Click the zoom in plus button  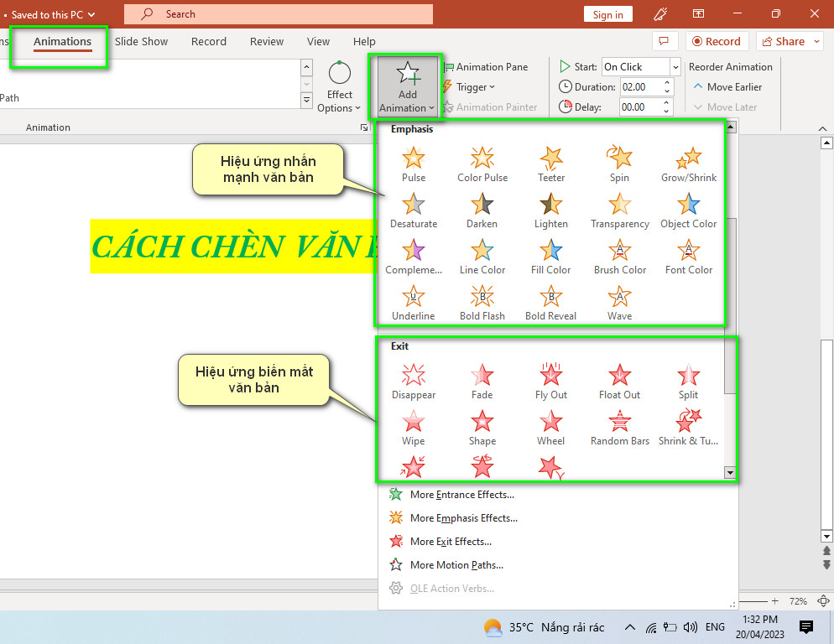pos(775,601)
